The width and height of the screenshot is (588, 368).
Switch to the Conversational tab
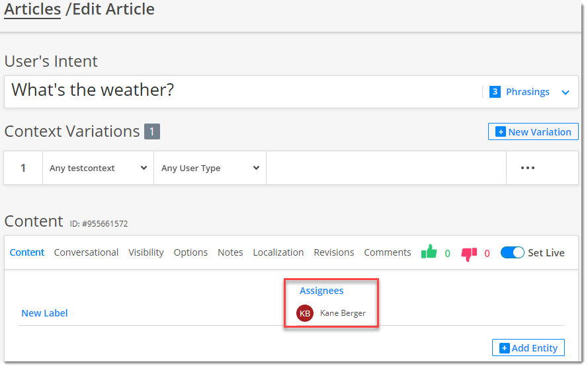point(86,252)
